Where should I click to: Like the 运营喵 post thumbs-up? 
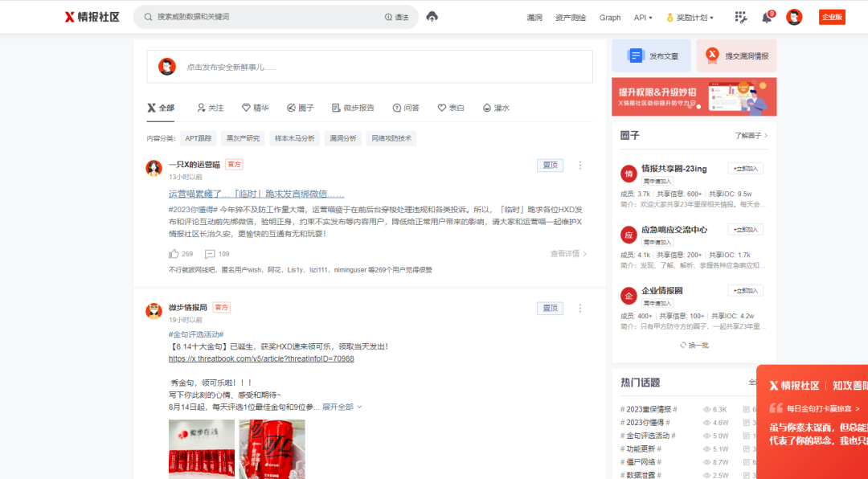(174, 254)
